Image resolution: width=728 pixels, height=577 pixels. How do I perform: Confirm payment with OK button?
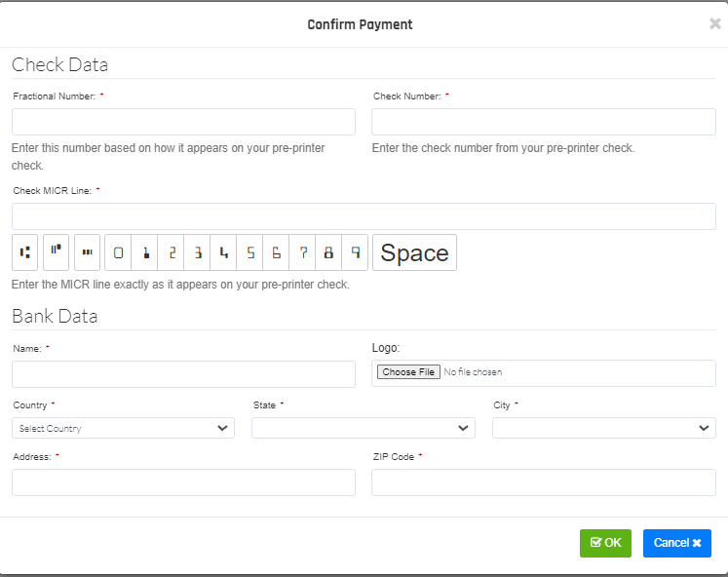(x=605, y=543)
